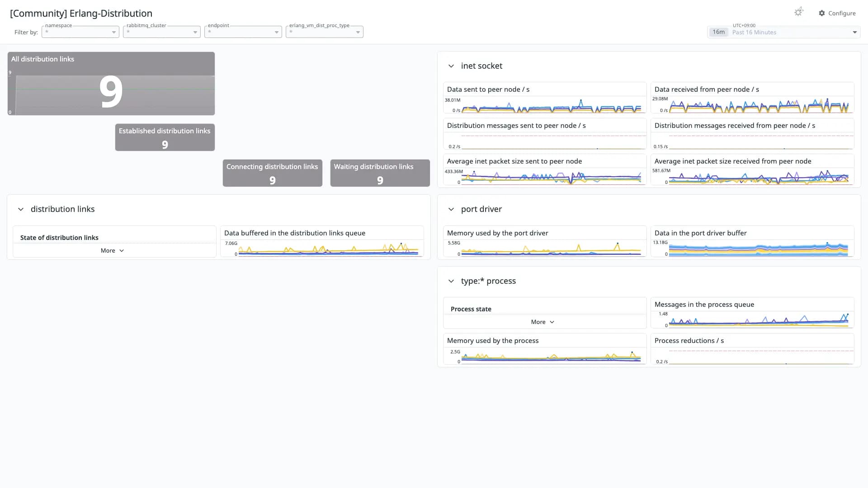868x488 pixels.
Task: Open the endpoint filter dropdown
Action: 243,32
